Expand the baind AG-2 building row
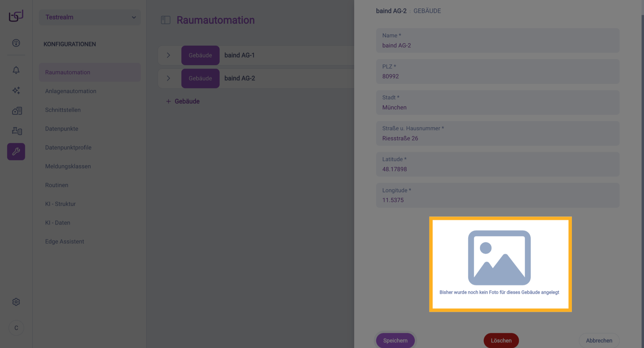This screenshot has height=348, width=644. point(168,78)
